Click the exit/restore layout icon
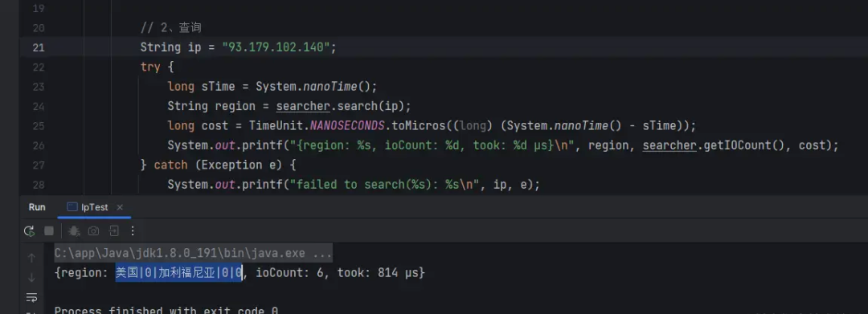 tap(113, 231)
